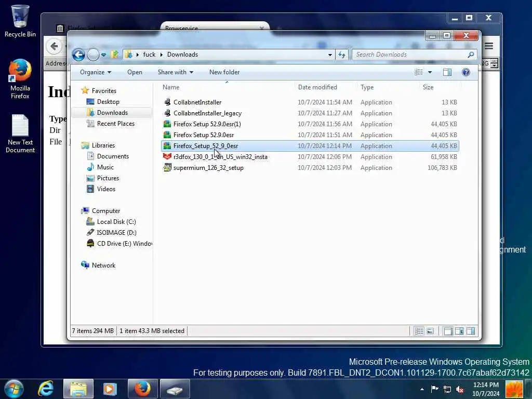Image resolution: width=532 pixels, height=399 pixels.
Task: Click the taskbar clock showing 12:14 PM
Action: click(486, 389)
